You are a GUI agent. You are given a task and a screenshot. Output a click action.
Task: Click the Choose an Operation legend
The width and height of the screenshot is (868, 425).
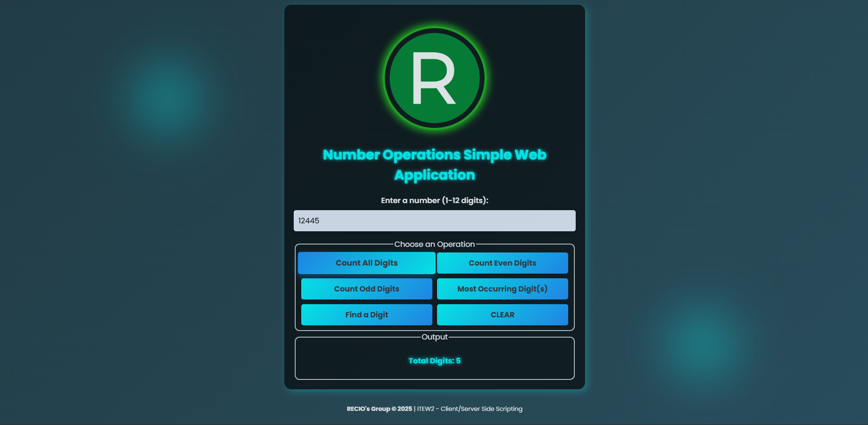[435, 244]
